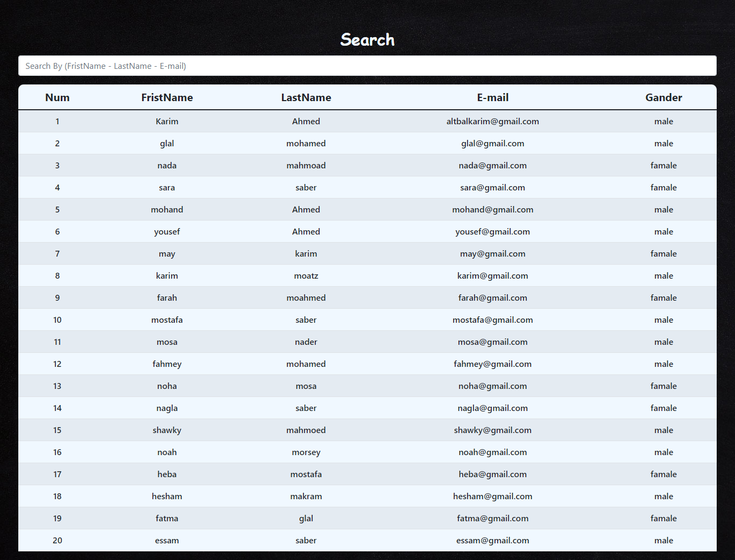Image resolution: width=735 pixels, height=560 pixels.
Task: Click email sara@gmail.com
Action: click(x=493, y=188)
